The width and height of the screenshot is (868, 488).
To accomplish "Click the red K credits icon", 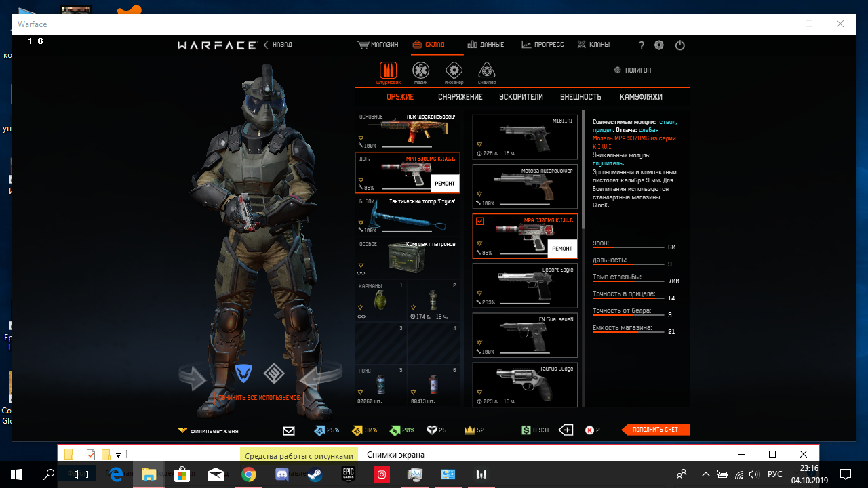I will pos(589,430).
